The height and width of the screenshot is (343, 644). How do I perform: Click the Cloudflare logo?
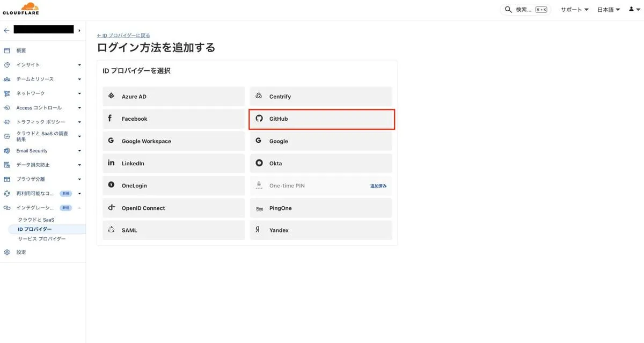tap(20, 9)
